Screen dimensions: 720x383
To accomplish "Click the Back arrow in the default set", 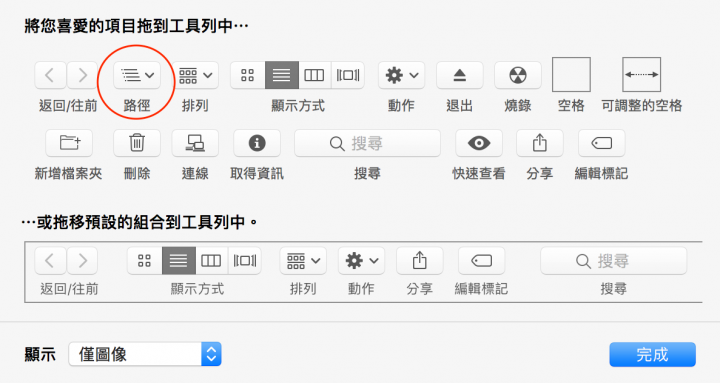I will pyautogui.click(x=51, y=260).
